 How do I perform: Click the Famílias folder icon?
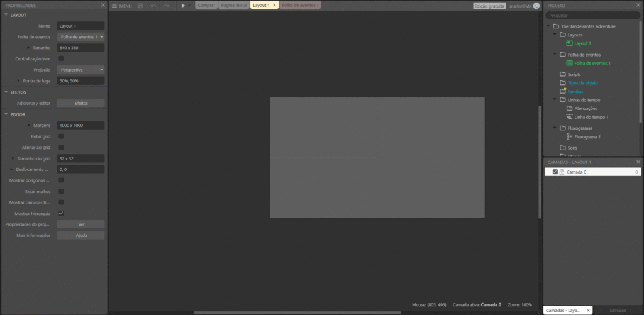click(563, 91)
